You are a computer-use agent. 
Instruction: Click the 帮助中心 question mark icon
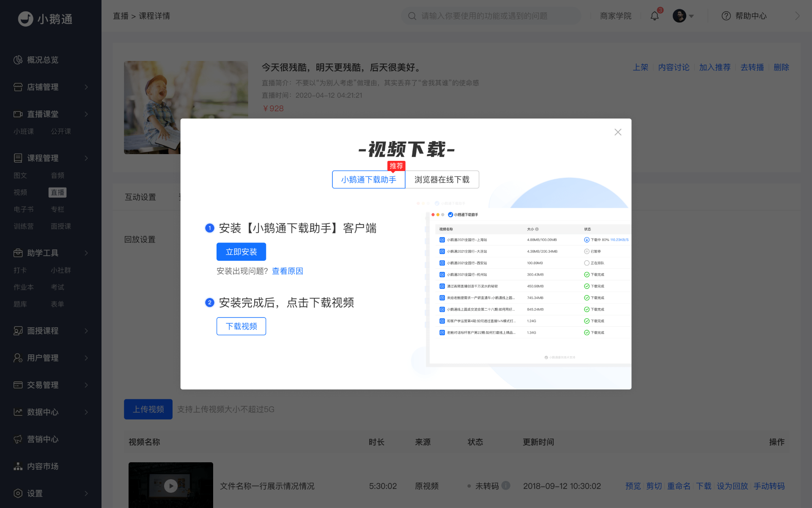click(726, 16)
